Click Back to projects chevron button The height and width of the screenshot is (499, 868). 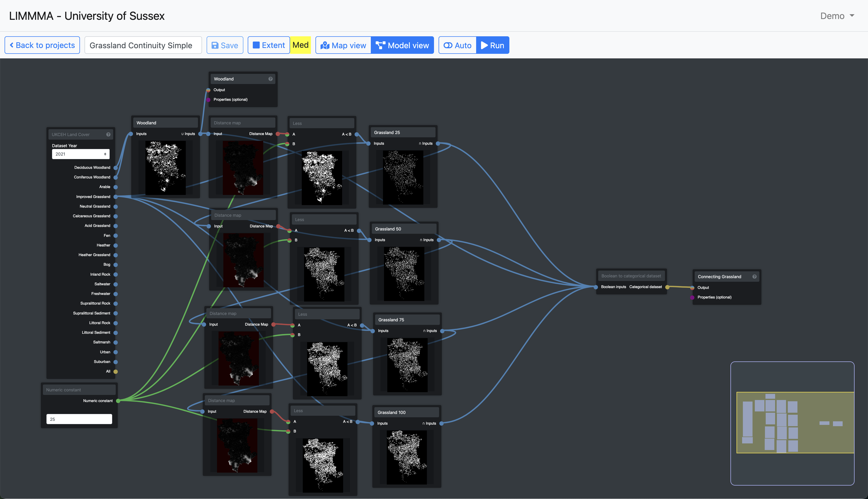pos(42,45)
